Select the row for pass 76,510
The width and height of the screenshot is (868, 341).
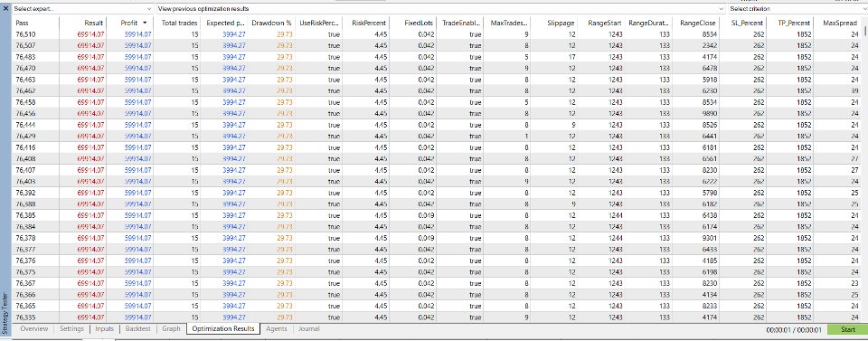[x=436, y=34]
